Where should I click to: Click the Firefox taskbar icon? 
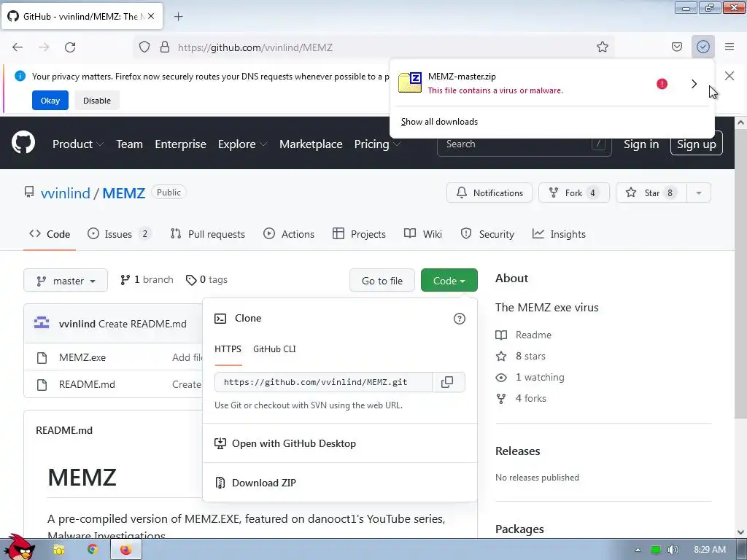(125, 550)
